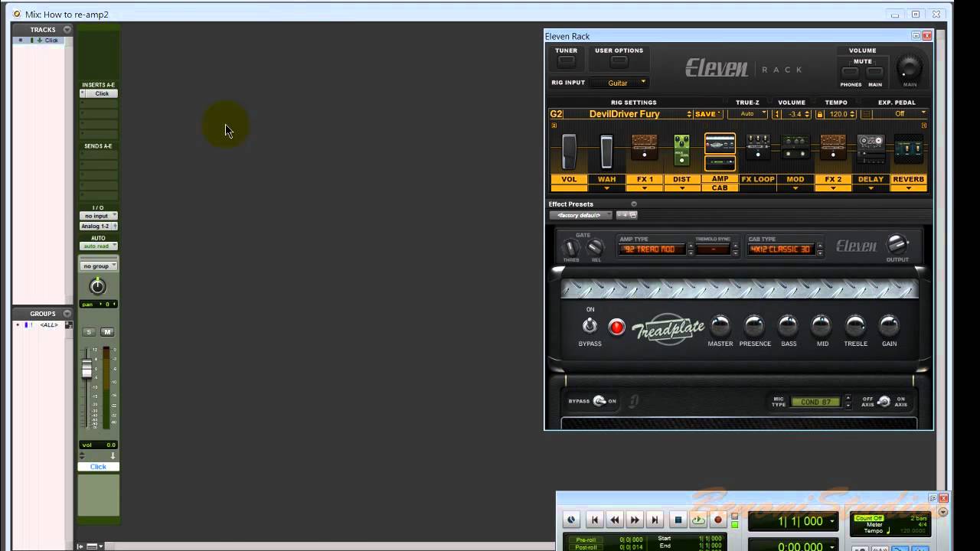
Task: Open the factory default preset dropdown
Action: coord(581,215)
